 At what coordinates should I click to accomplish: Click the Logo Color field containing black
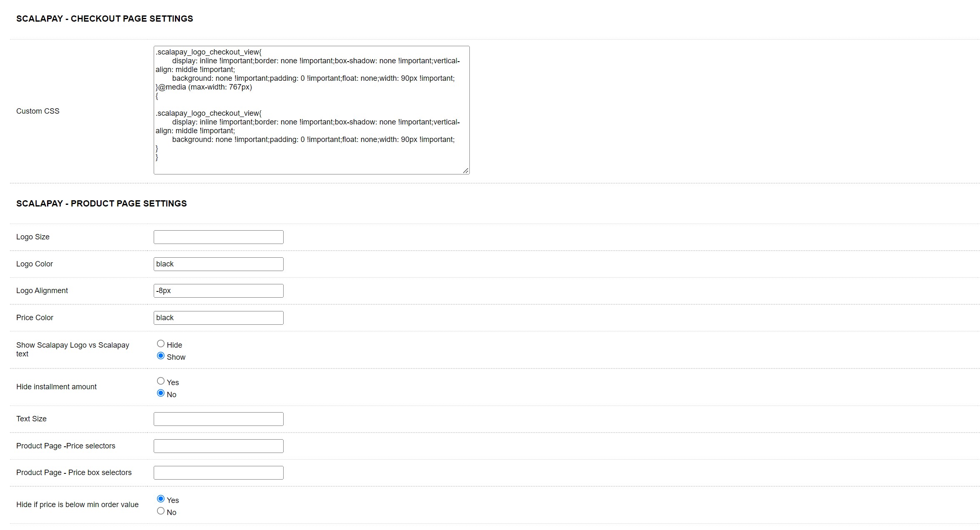point(218,264)
